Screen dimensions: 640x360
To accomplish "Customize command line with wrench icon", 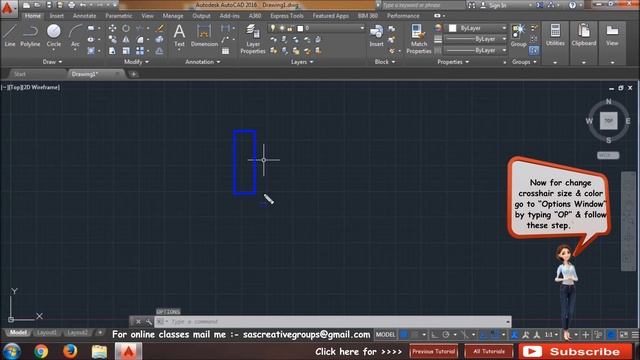I will [149, 322].
